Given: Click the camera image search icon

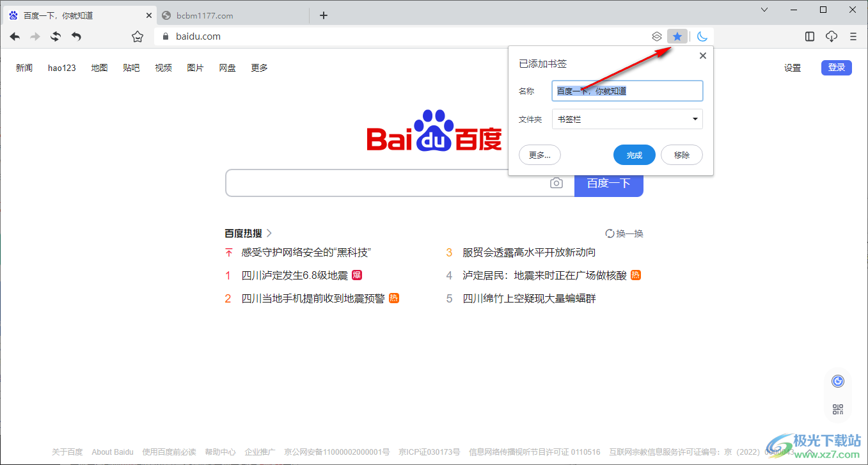Looking at the screenshot, I should click(556, 184).
